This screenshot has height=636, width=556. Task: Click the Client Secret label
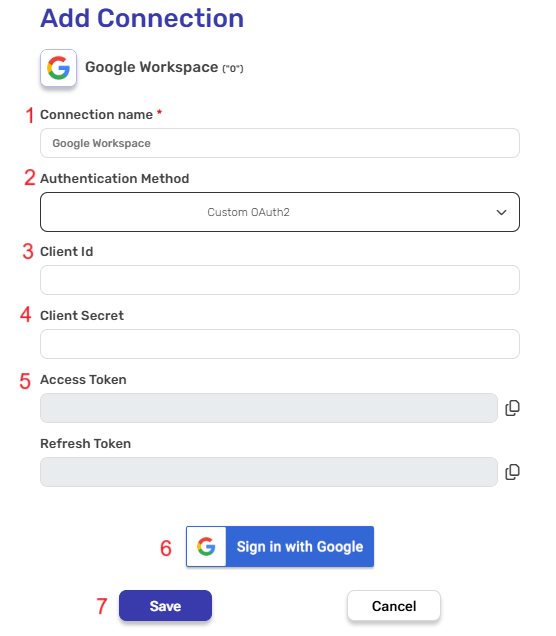(82, 316)
